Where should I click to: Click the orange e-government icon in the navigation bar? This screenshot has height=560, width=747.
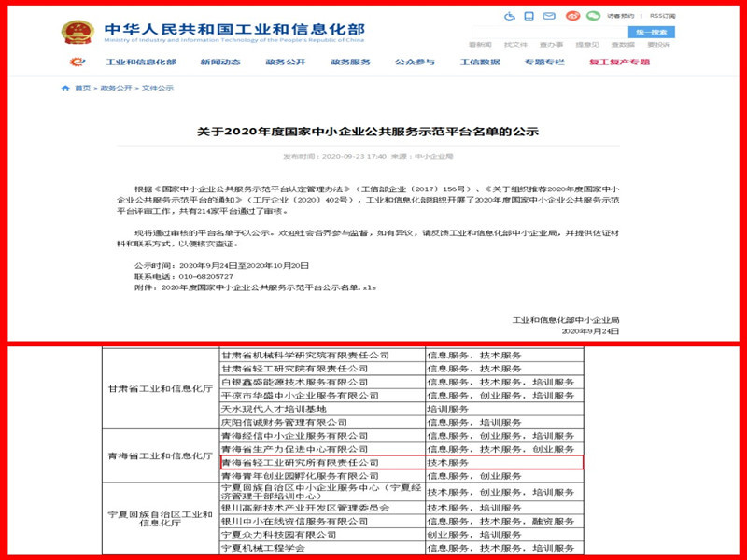[x=78, y=62]
